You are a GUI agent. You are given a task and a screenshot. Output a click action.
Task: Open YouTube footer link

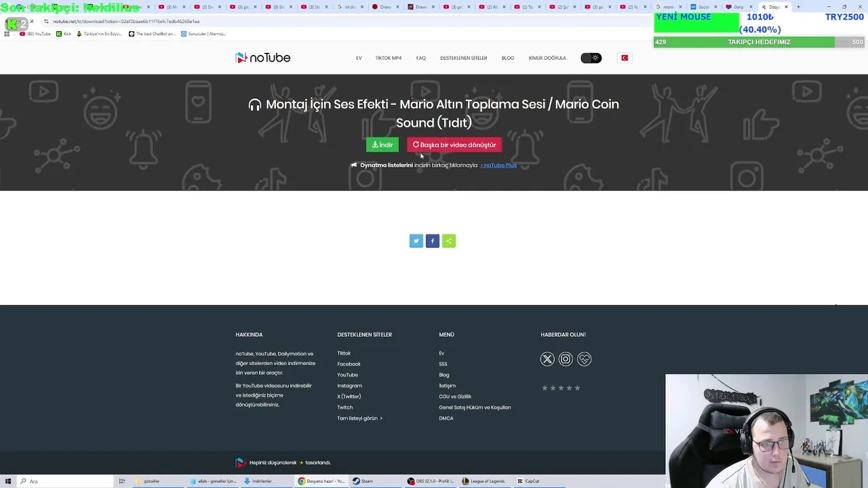point(347,375)
